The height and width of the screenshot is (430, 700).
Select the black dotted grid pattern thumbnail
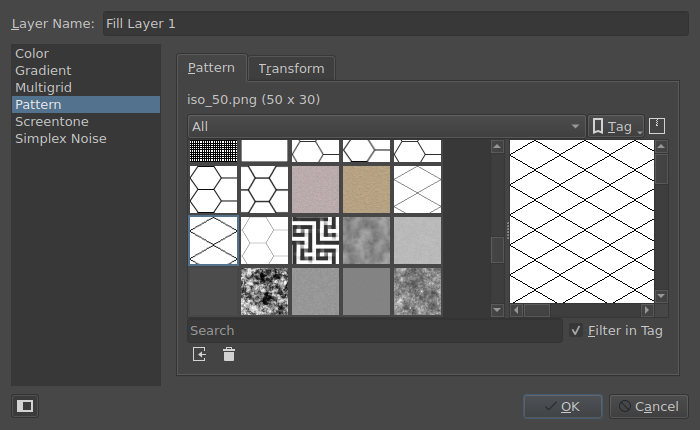(213, 150)
